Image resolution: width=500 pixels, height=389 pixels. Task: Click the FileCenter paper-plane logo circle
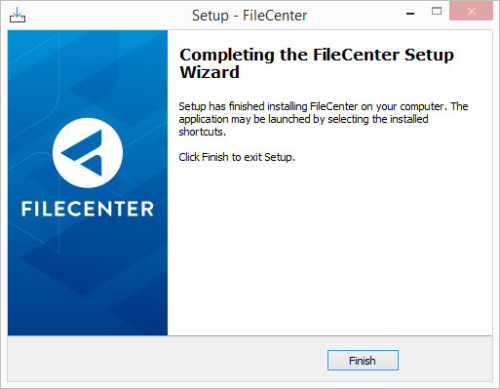coord(88,153)
